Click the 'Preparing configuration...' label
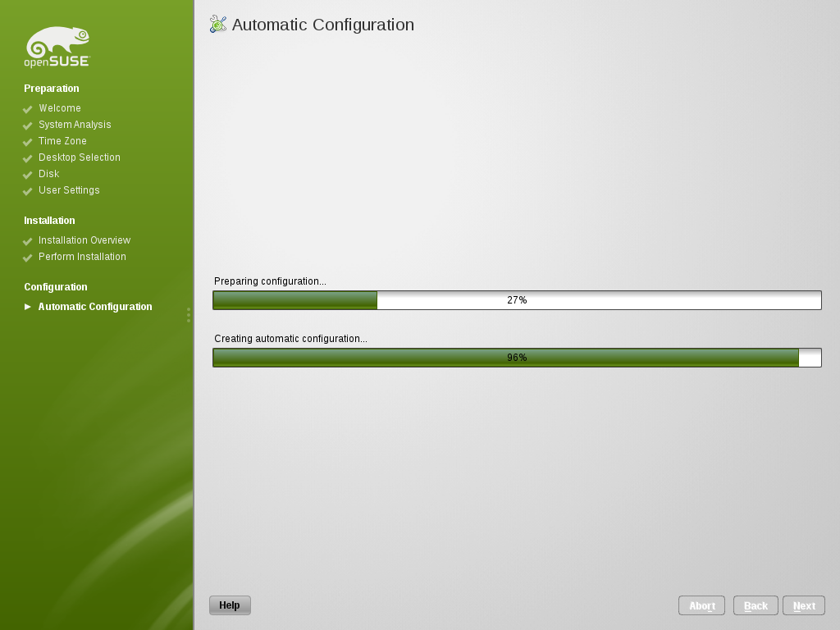This screenshot has height=630, width=840. (x=270, y=281)
